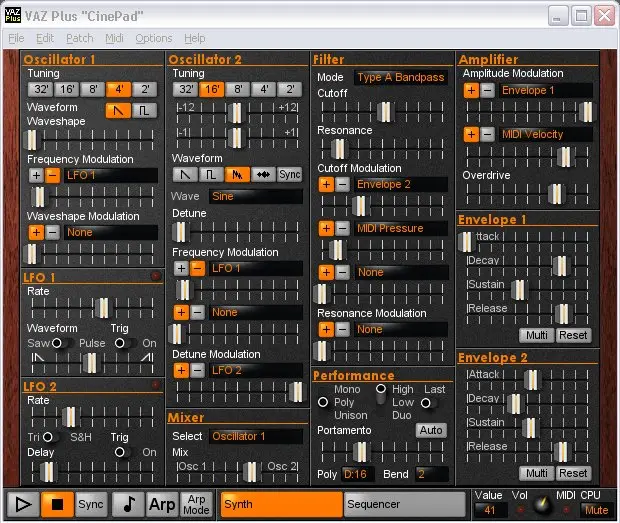Open Oscillator 1 LFO 1 modulation source dropdown

tap(111, 175)
